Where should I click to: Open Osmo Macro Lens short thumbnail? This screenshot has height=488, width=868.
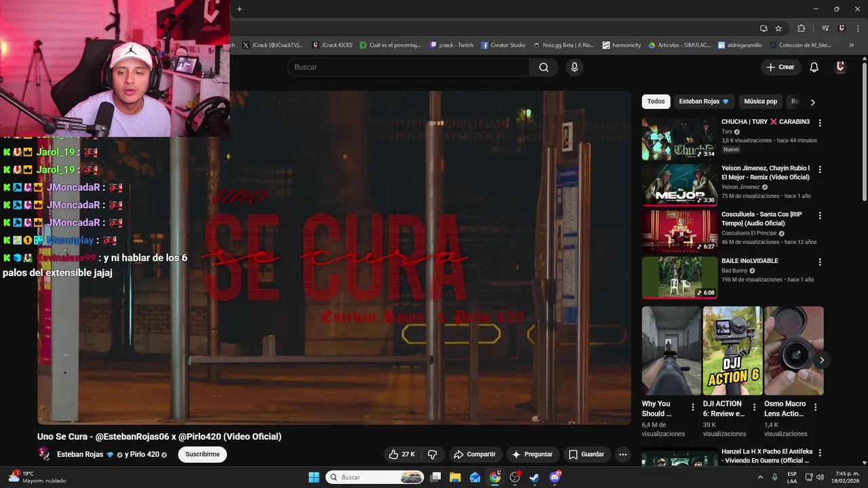[793, 350]
